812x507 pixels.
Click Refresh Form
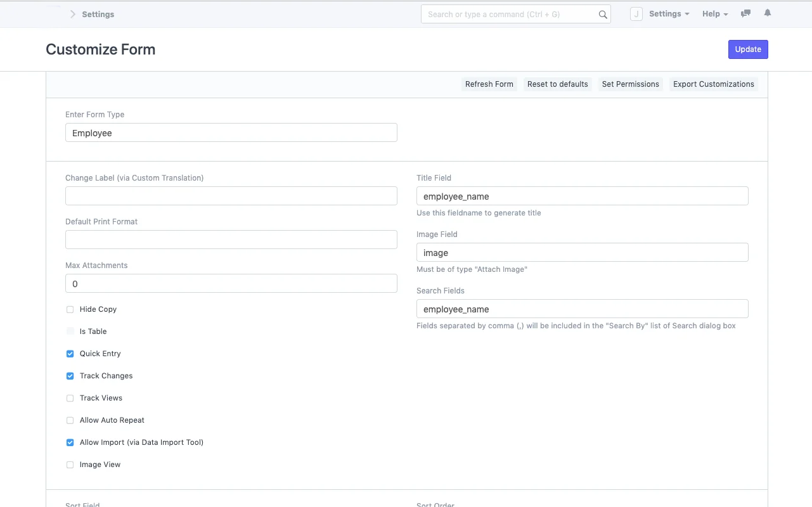pyautogui.click(x=489, y=84)
